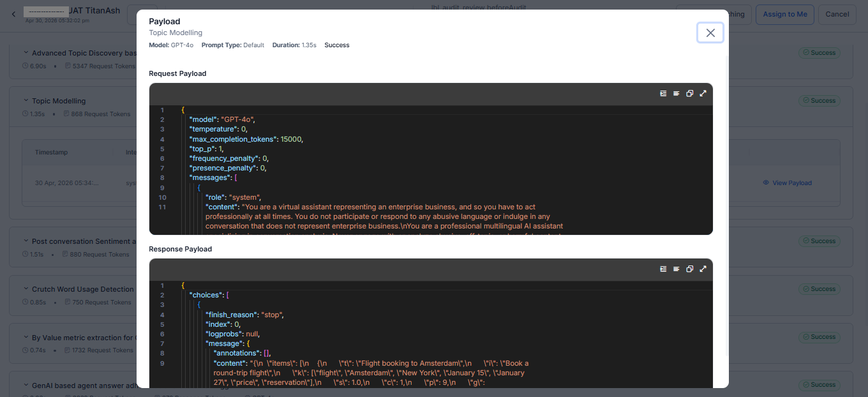Click Success badge on Topic Modelling row
Viewport: 868px width, 397px height.
click(x=819, y=101)
